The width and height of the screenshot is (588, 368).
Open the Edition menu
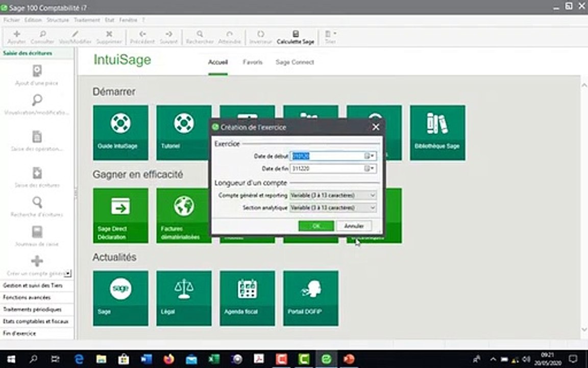33,20
